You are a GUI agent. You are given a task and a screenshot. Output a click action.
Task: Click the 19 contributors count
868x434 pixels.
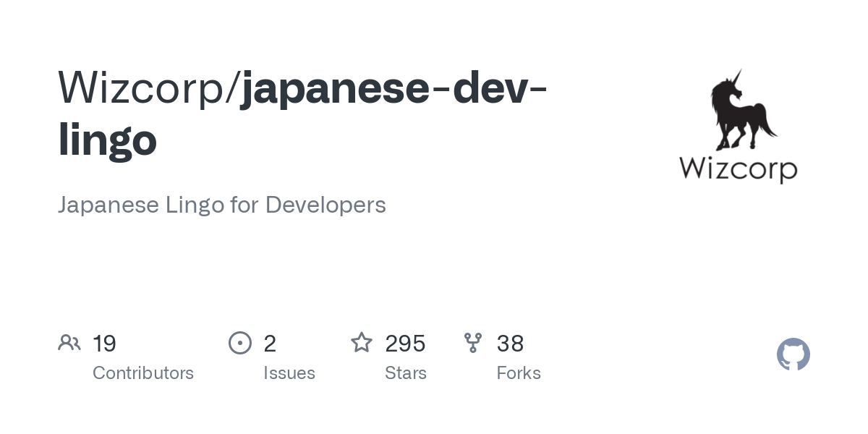105,344
